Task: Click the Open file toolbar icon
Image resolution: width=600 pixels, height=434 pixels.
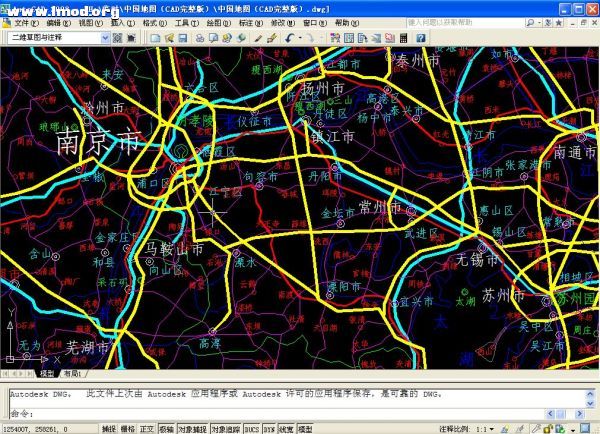Action: pos(169,38)
